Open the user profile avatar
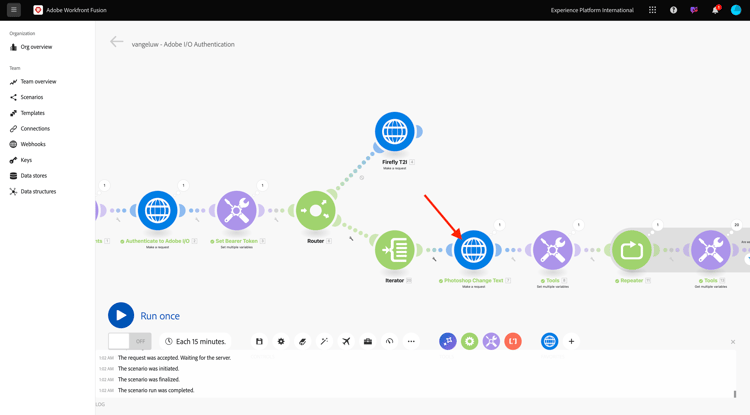Viewport: 750px width, 415px height. tap(736, 10)
